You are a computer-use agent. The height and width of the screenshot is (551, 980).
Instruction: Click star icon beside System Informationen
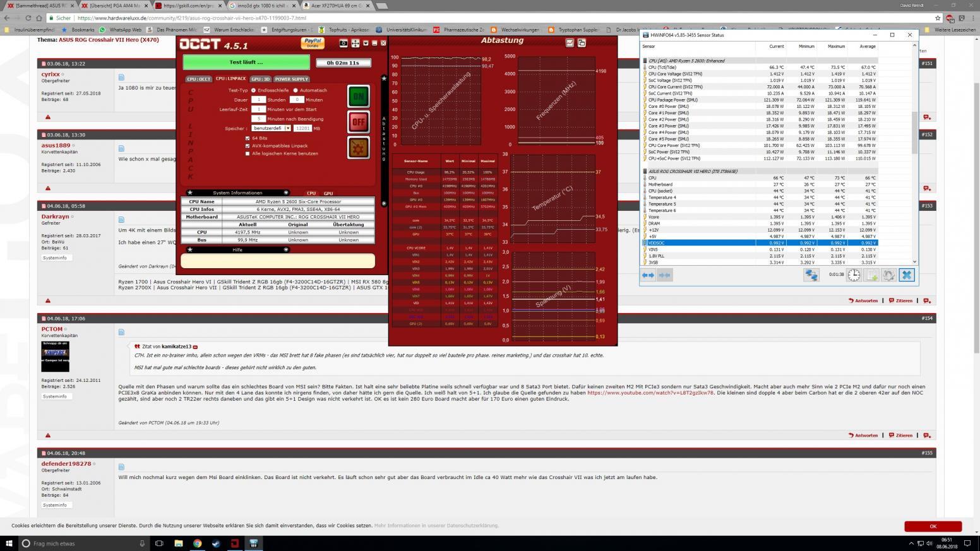[x=190, y=193]
